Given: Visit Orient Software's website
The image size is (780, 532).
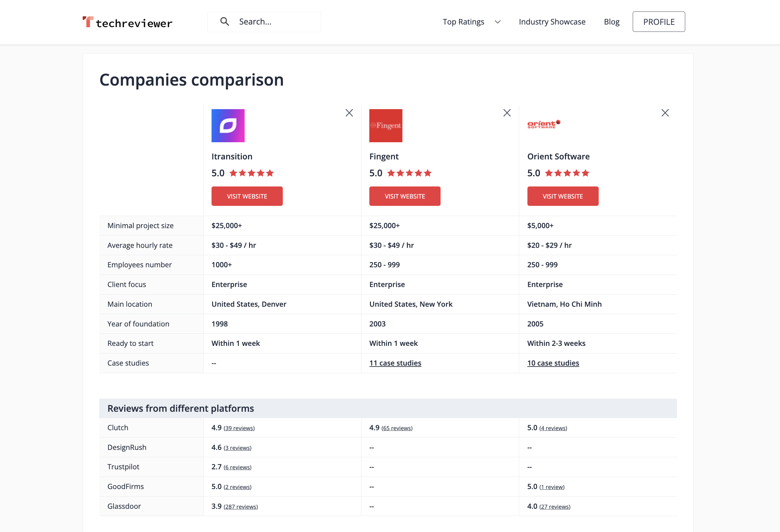Looking at the screenshot, I should coord(563,196).
